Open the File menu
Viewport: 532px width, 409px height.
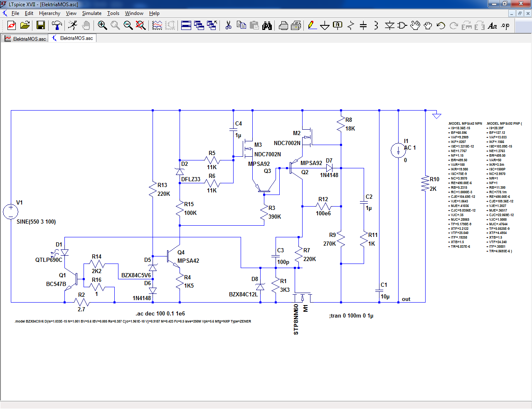coord(15,13)
